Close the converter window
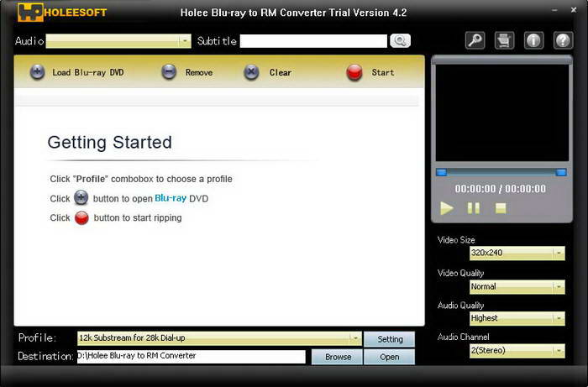This screenshot has width=588, height=387. click(x=574, y=10)
